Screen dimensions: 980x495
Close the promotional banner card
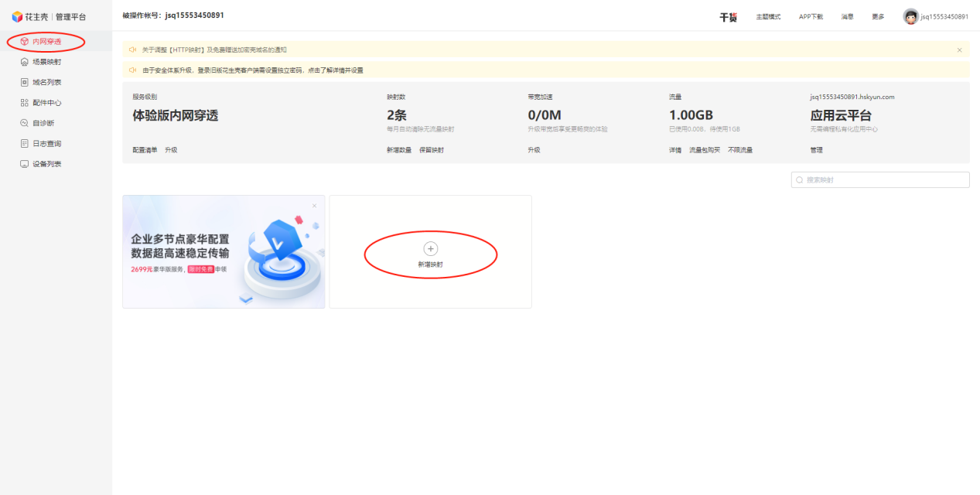tap(314, 206)
